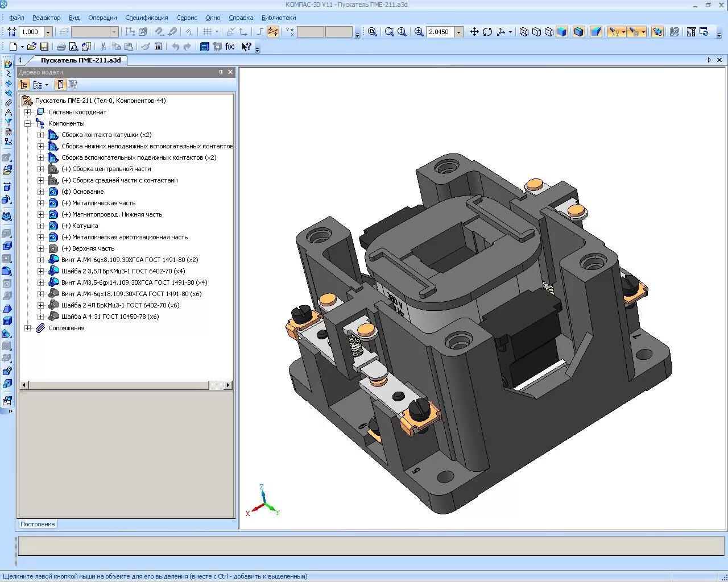This screenshot has width=728, height=582.
Task: Toggle the highlighted snaps button
Action: (273, 32)
